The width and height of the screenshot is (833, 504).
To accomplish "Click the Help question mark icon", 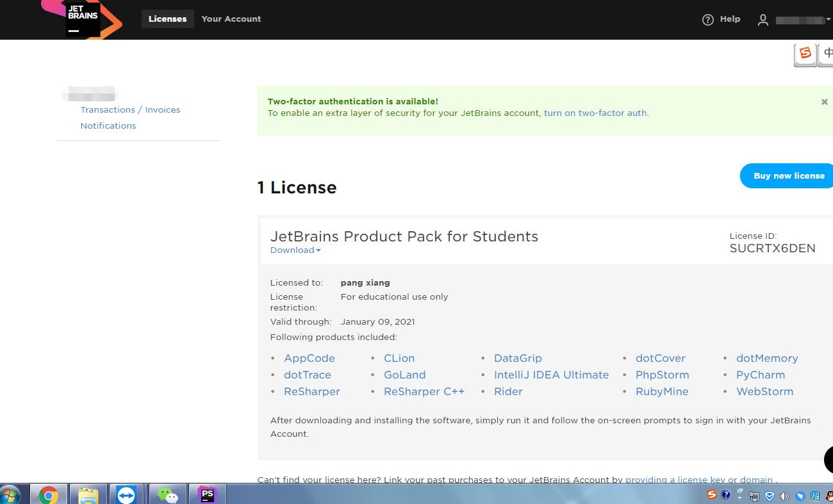I will (x=707, y=20).
